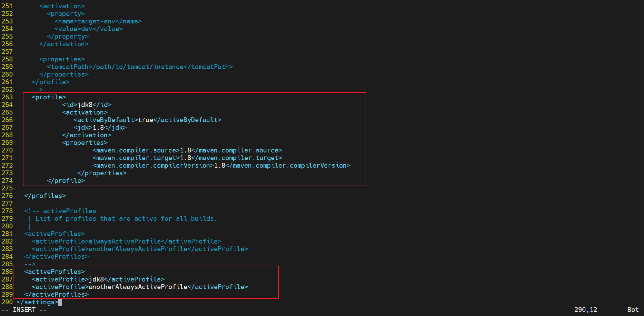Place cursor on activeByDefault true value
Image resolution: width=644 pixels, height=316 pixels.
point(146,120)
